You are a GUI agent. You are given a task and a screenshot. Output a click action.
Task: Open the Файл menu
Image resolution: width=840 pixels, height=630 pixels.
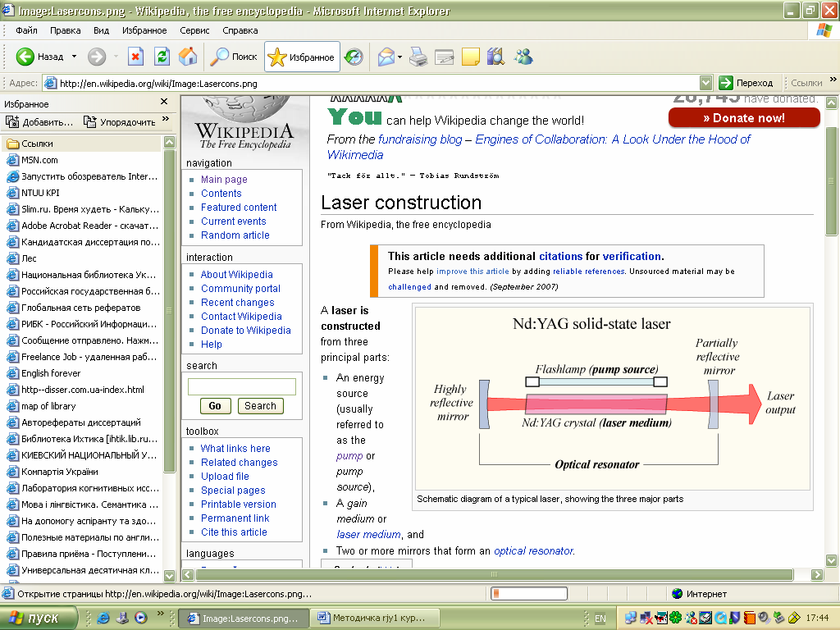click(x=26, y=30)
